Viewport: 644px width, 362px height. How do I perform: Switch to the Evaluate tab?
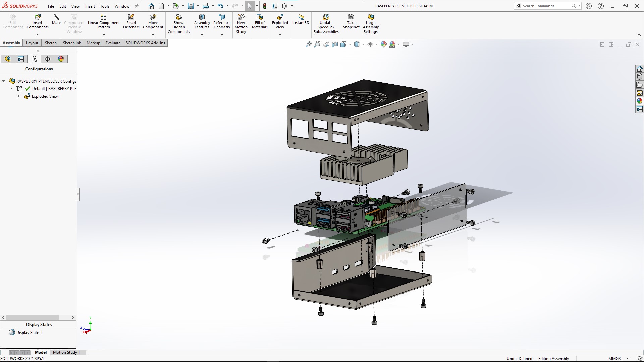pos(113,43)
